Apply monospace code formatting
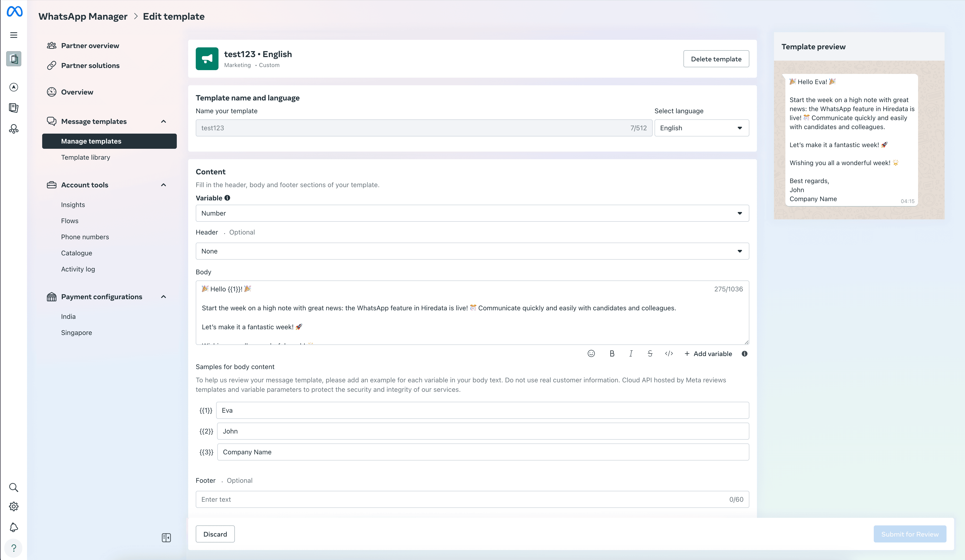965x560 pixels. tap(669, 353)
